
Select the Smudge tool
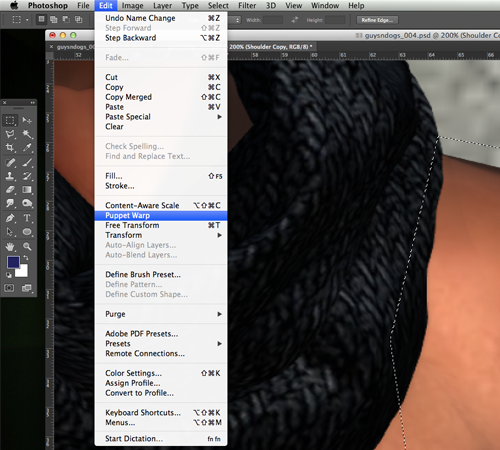coord(10,203)
